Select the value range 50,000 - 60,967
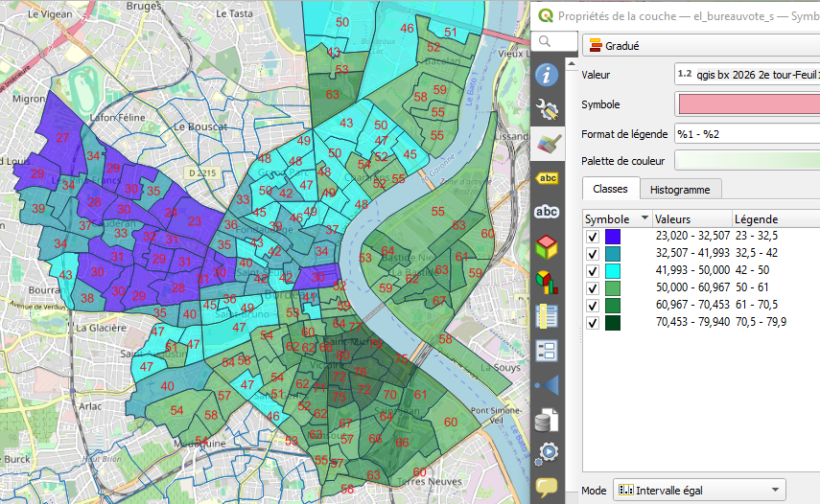The height and width of the screenshot is (504, 820). click(692, 287)
